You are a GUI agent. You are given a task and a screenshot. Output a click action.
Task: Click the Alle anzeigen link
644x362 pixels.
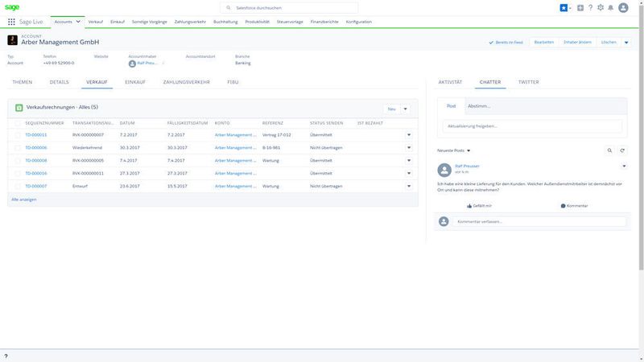tap(24, 200)
